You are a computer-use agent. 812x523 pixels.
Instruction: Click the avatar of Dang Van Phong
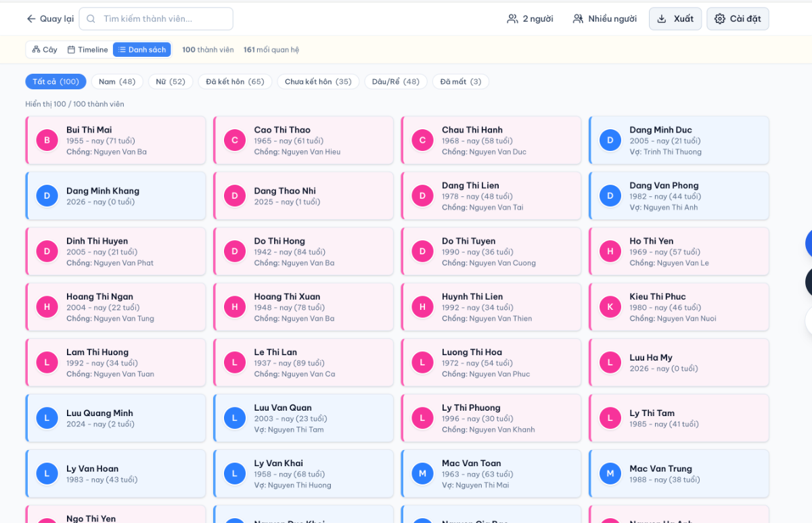click(610, 196)
